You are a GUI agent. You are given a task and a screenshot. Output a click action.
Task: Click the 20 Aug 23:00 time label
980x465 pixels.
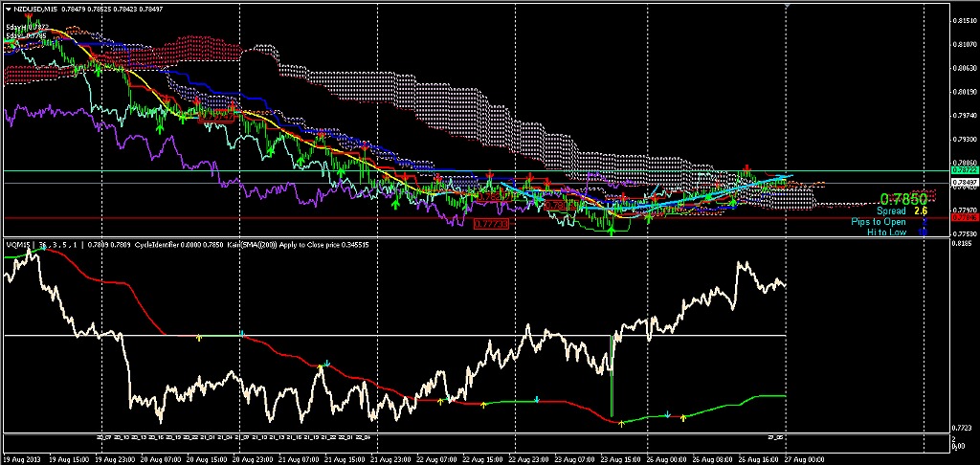pyautogui.click(x=253, y=458)
